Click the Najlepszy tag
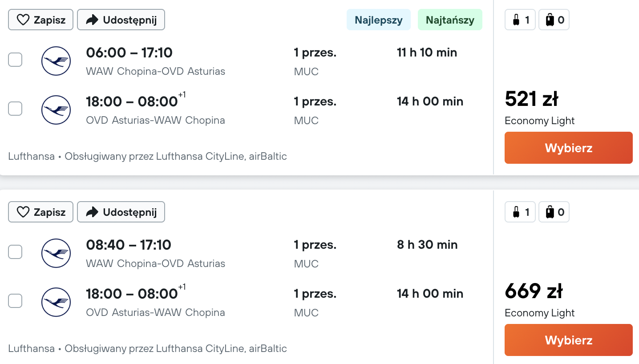Viewport: 639px width, 364px height. tap(379, 20)
